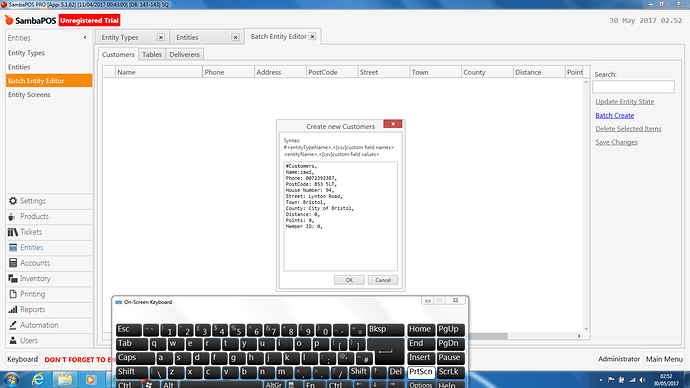
Task: Click the Batch Create link
Action: tap(614, 115)
